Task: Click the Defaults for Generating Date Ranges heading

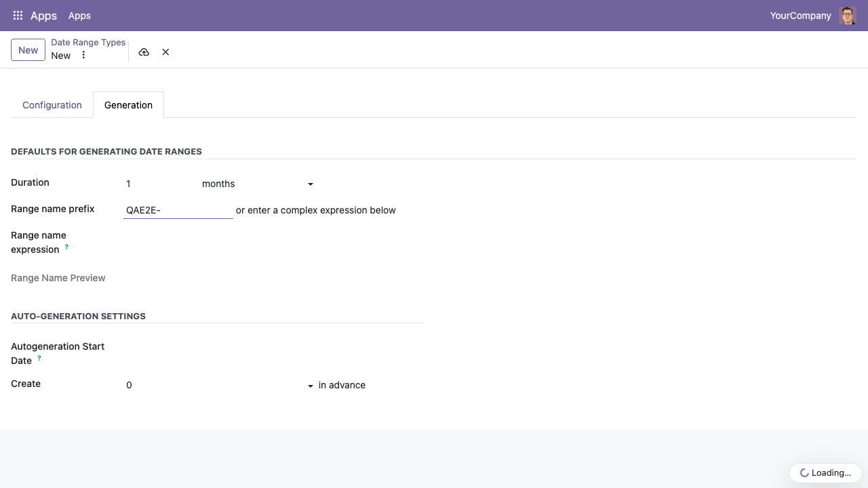Action: (x=106, y=151)
